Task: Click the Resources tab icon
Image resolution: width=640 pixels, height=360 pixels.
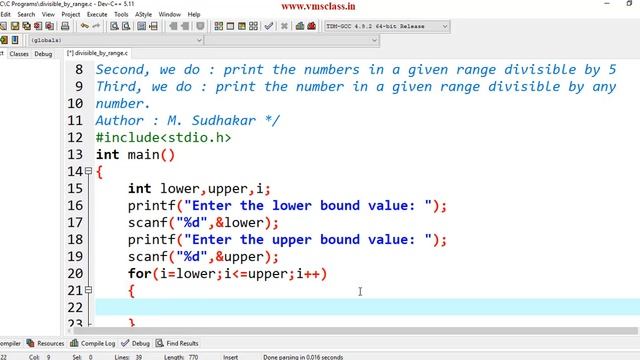Action: (30, 343)
